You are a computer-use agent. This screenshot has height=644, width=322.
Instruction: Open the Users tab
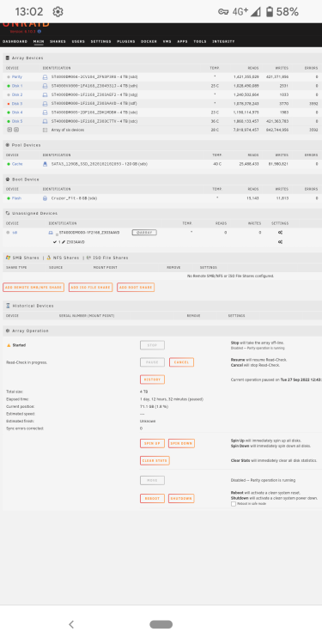point(78,41)
